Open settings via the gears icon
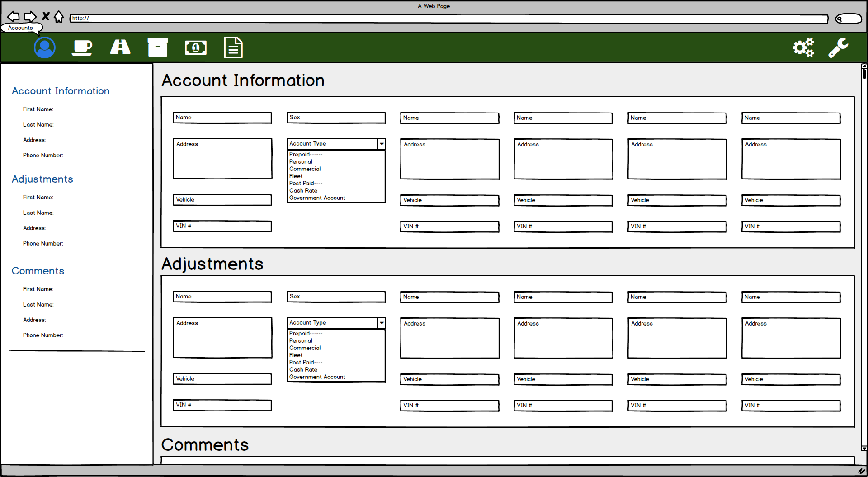The width and height of the screenshot is (868, 477). pyautogui.click(x=803, y=47)
